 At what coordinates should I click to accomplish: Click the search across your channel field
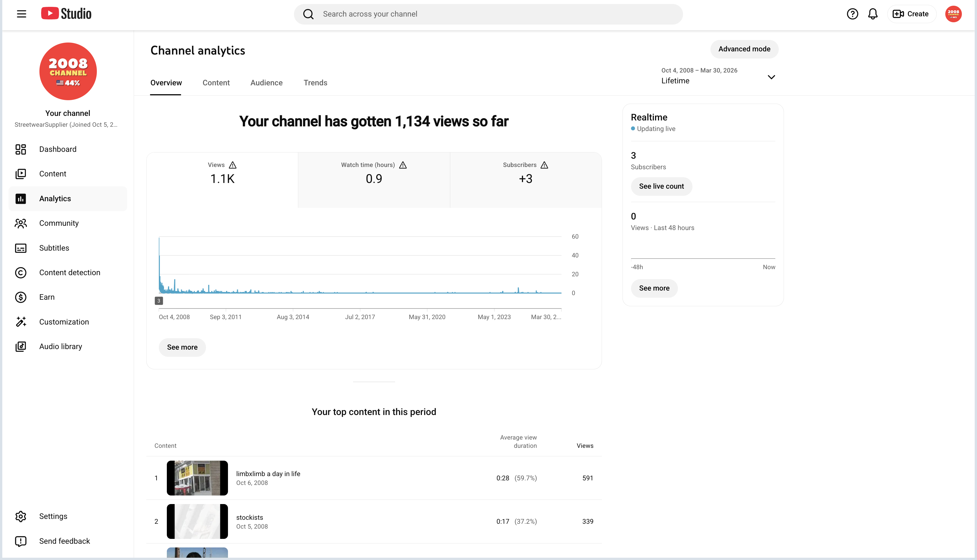(488, 14)
